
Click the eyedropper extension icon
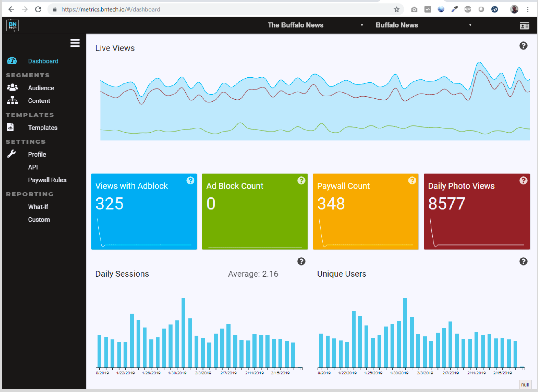click(454, 9)
